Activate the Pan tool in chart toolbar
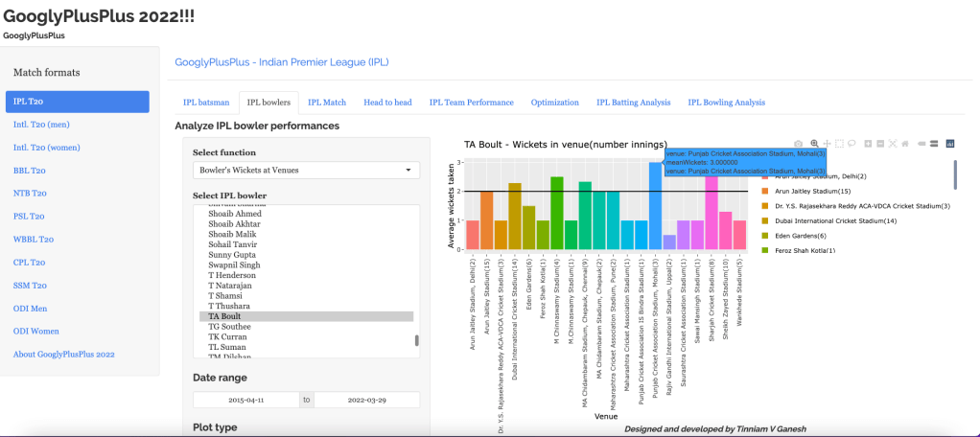Image resolution: width=980 pixels, height=437 pixels. (827, 144)
